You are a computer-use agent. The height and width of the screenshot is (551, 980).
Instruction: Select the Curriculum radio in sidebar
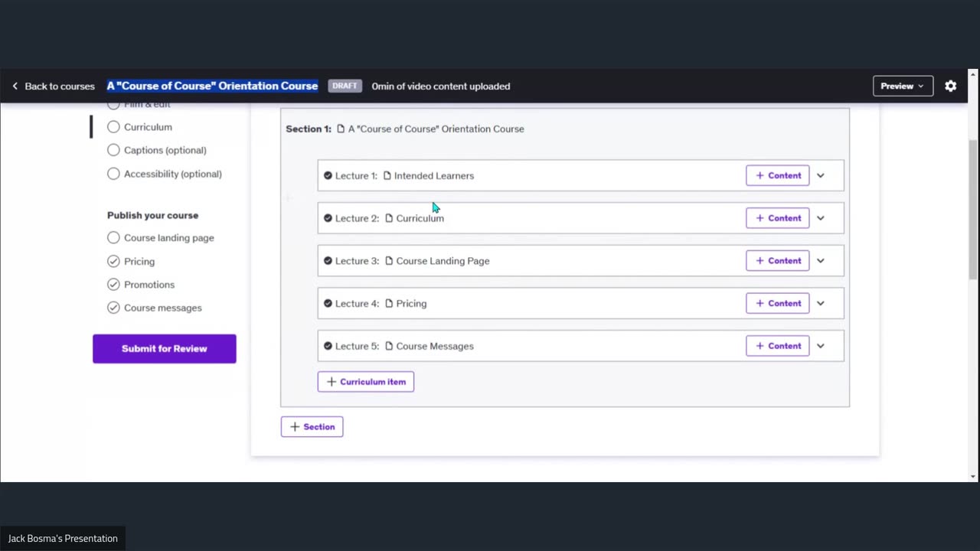(113, 127)
